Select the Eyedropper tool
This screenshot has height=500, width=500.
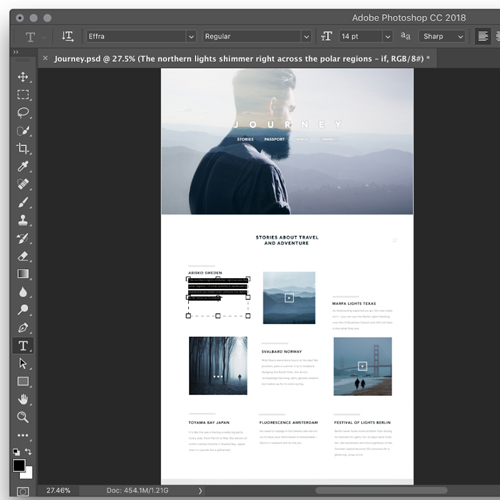point(23,166)
